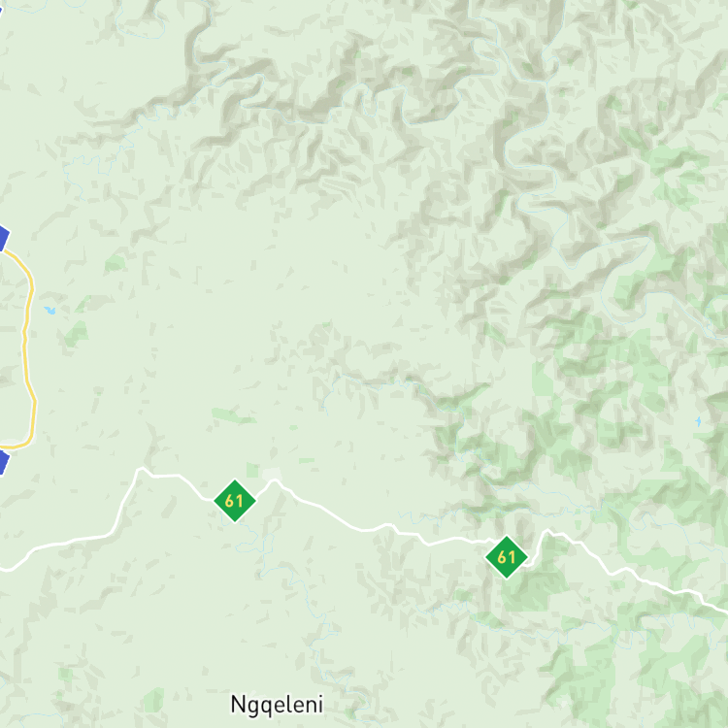
Task: Click the eastern 61 route shield
Action: coord(506,557)
